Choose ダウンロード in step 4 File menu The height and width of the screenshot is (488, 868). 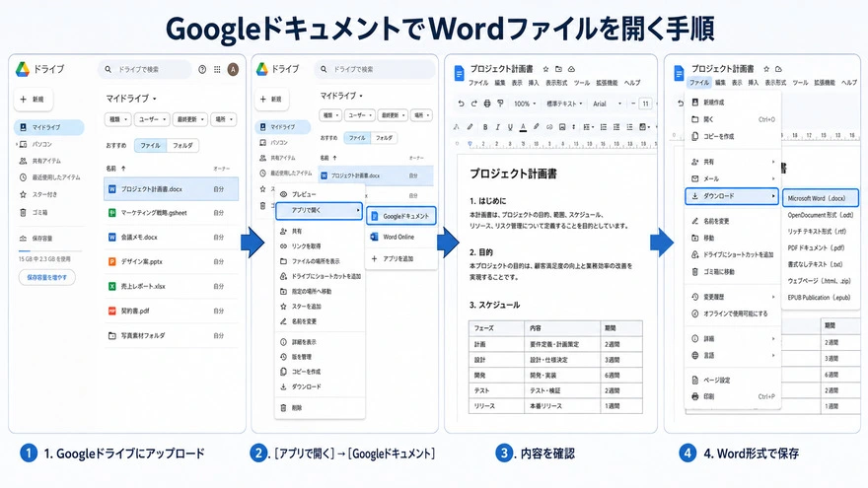click(x=732, y=196)
